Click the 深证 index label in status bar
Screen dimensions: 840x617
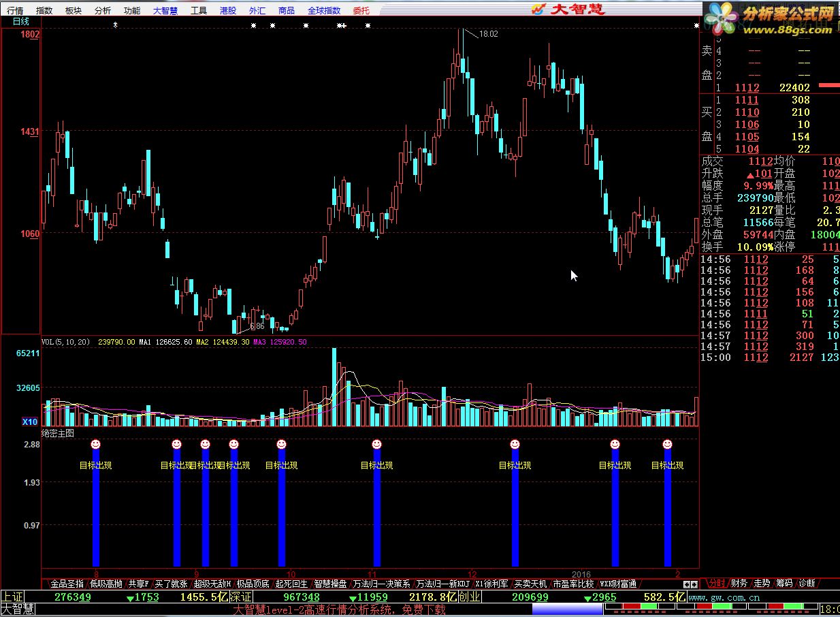[241, 597]
